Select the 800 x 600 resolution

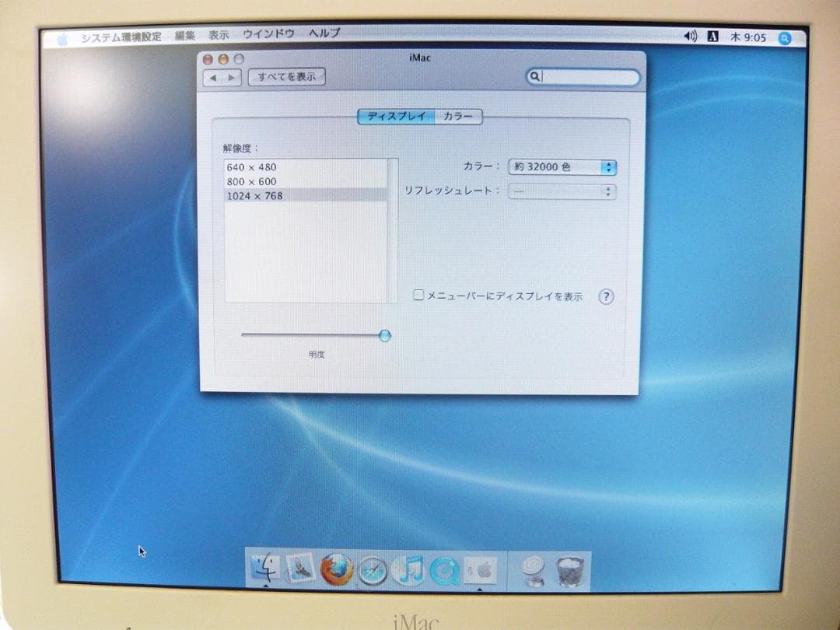point(251,181)
